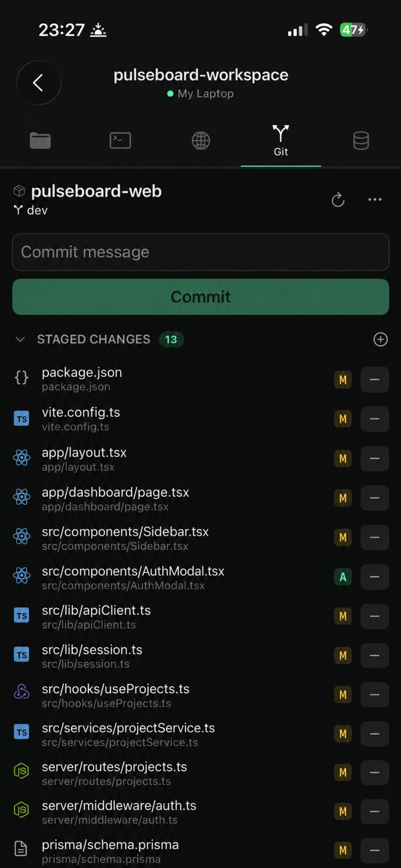
Task: Open the three-dot more options menu
Action: point(375,200)
